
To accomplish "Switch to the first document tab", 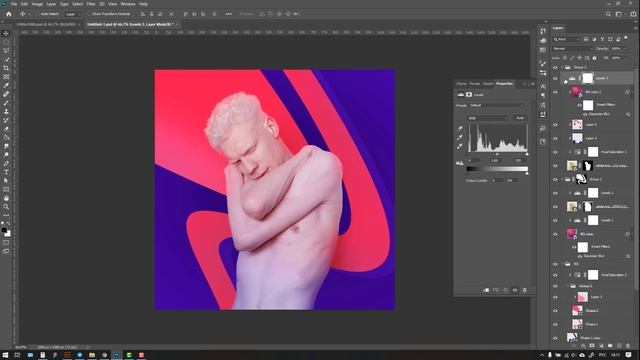I will (48, 24).
